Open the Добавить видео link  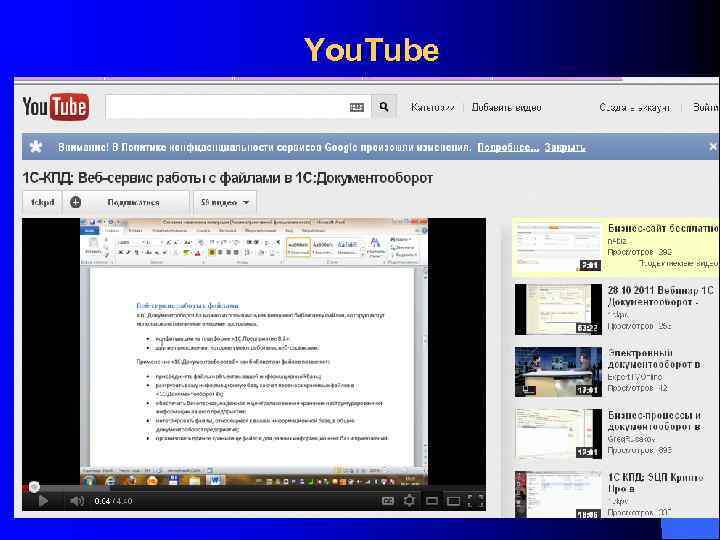click(506, 107)
